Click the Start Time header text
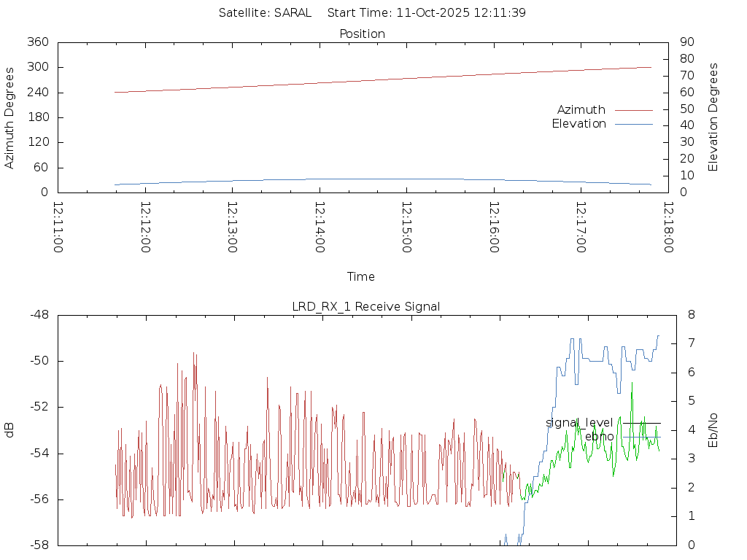 tap(427, 13)
